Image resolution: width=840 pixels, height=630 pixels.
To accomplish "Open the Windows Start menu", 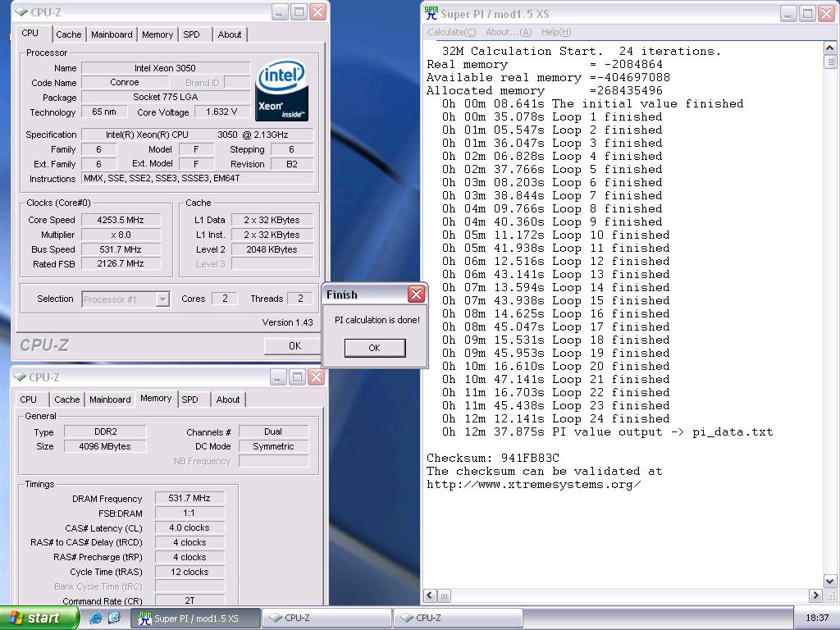I will pos(39,619).
